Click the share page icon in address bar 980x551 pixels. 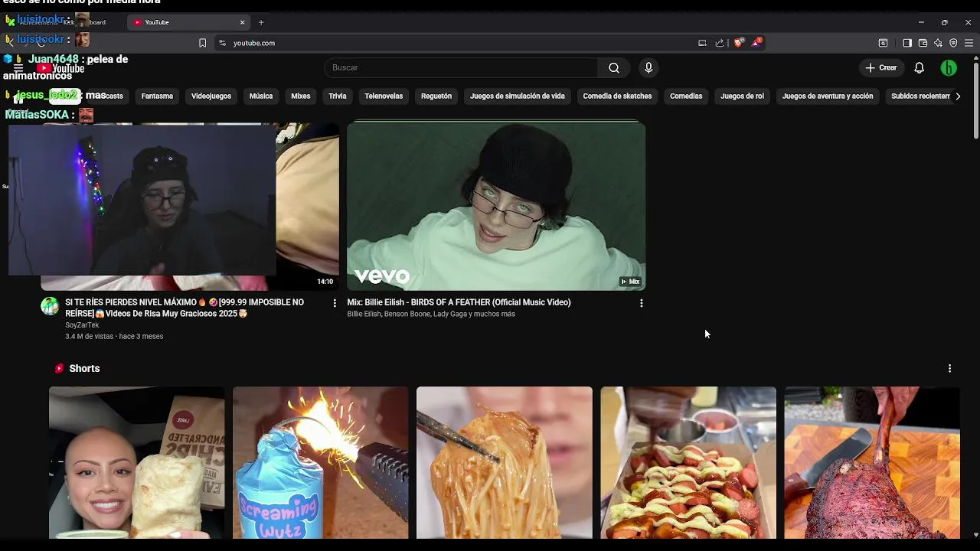720,43
